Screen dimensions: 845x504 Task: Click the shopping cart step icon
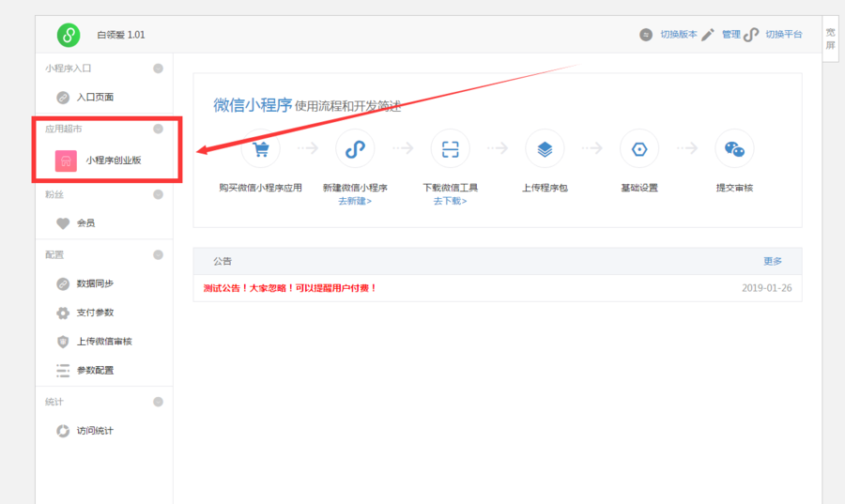click(x=260, y=148)
